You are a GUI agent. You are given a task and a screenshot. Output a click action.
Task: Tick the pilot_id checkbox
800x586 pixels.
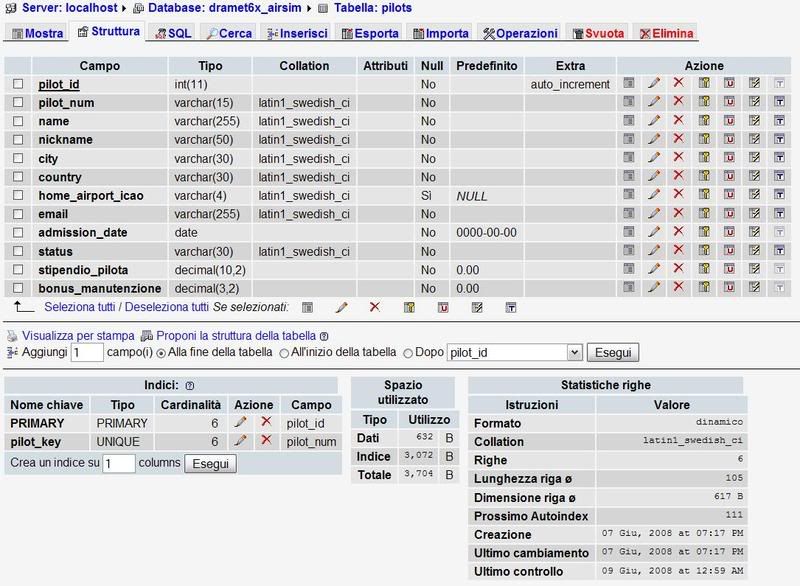pos(18,84)
